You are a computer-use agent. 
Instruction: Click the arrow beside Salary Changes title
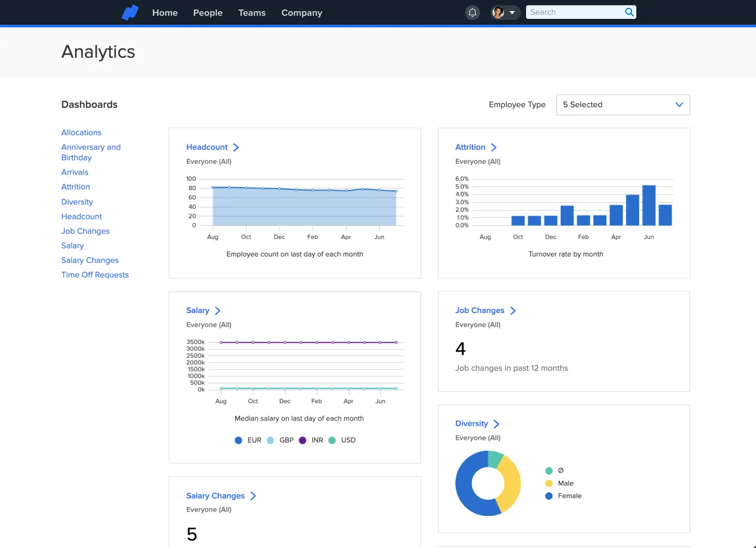tap(253, 496)
